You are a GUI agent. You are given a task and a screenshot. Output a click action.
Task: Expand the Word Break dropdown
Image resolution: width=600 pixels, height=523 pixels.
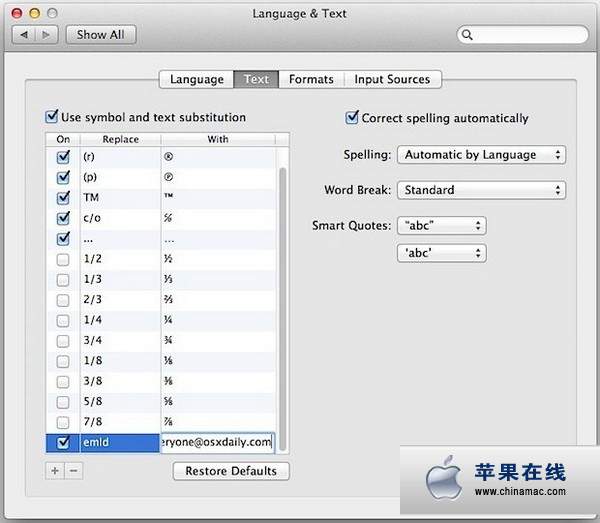tap(481, 190)
